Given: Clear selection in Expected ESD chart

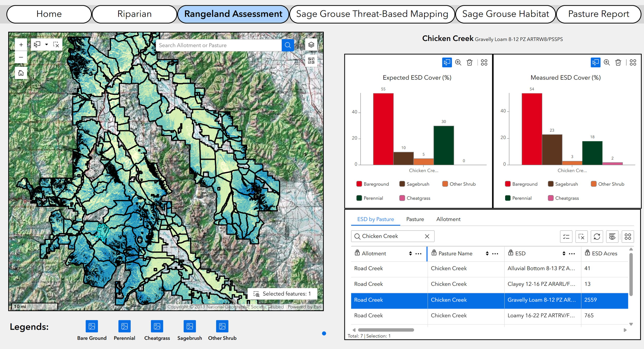Looking at the screenshot, I should coord(469,62).
